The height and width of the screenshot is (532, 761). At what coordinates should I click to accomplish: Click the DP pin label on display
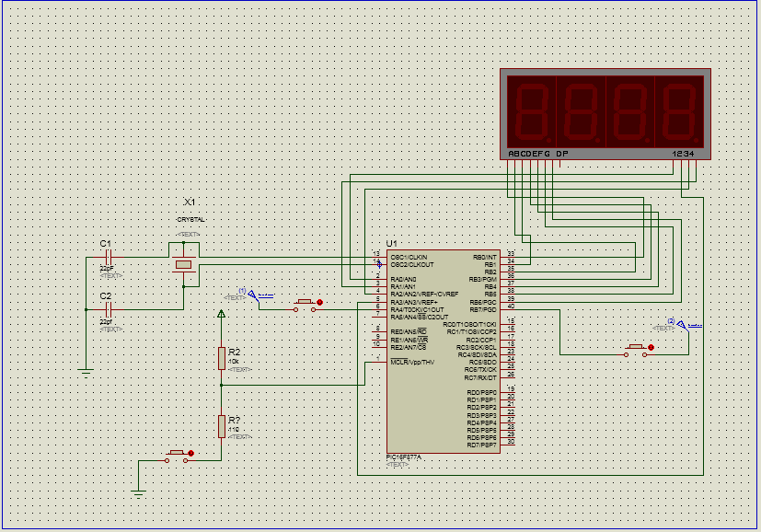pos(562,154)
